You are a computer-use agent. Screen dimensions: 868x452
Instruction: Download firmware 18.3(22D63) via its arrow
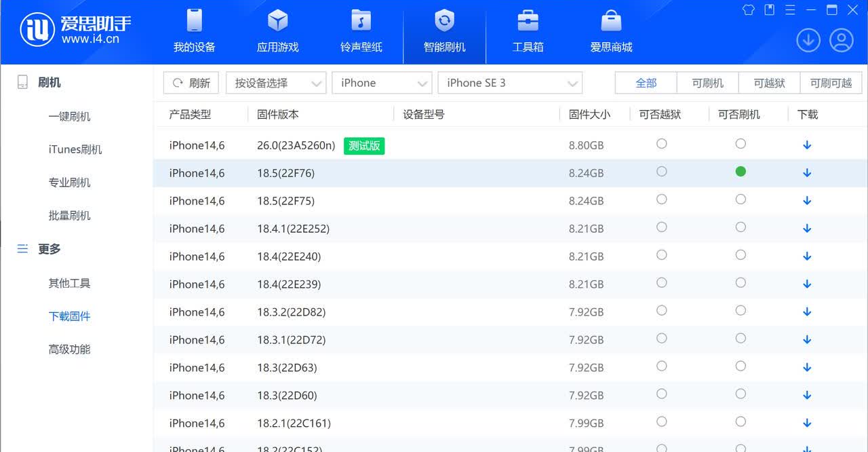(807, 368)
